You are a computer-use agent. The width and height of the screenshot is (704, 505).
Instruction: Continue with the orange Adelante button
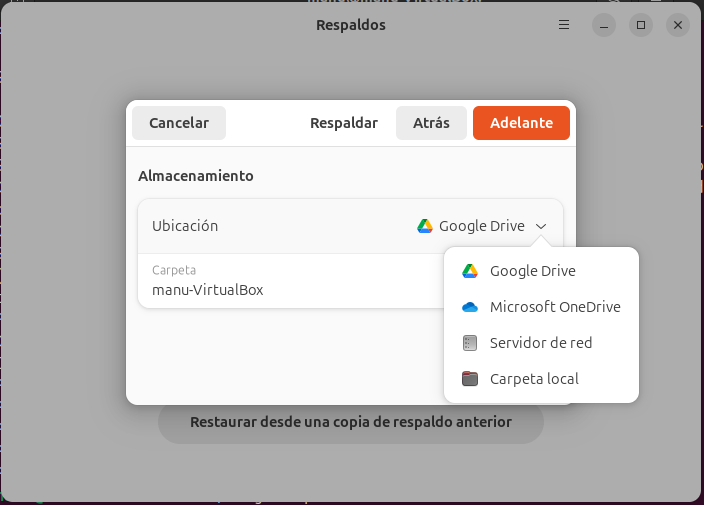pyautogui.click(x=521, y=123)
